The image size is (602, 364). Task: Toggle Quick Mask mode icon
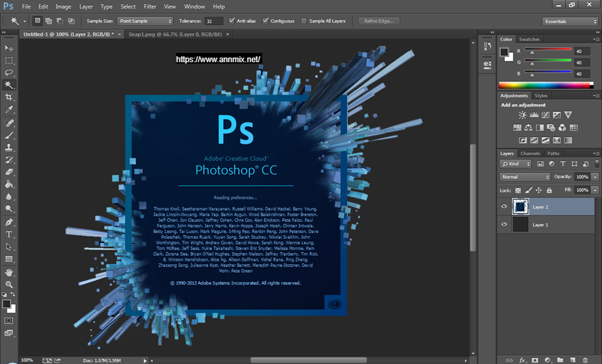coord(9,321)
